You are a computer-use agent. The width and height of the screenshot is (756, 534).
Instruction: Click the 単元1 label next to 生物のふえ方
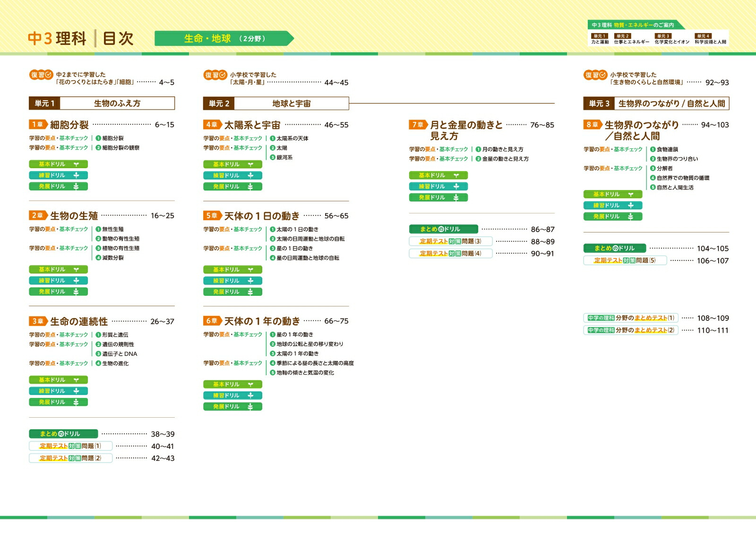click(44, 103)
